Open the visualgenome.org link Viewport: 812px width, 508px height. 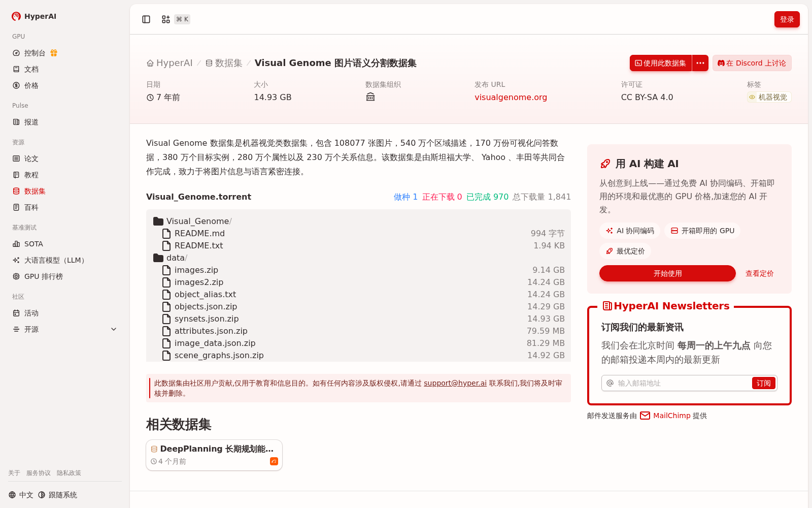tap(511, 97)
